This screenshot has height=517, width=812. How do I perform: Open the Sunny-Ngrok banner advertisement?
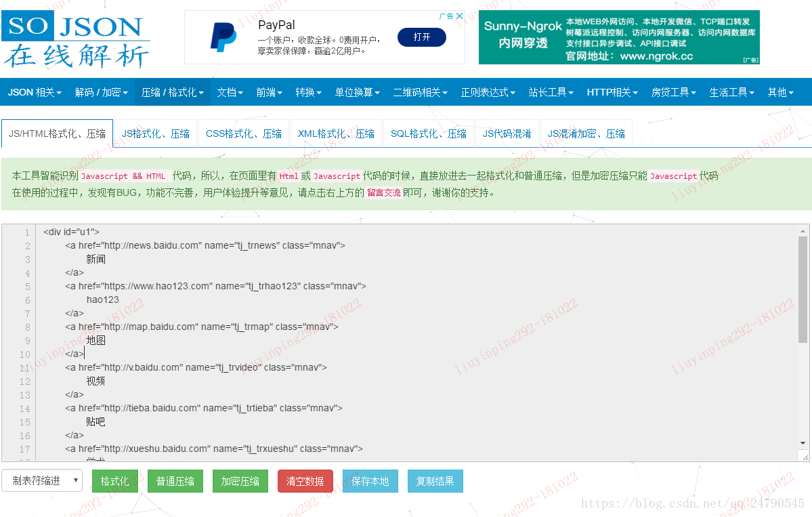click(x=619, y=37)
